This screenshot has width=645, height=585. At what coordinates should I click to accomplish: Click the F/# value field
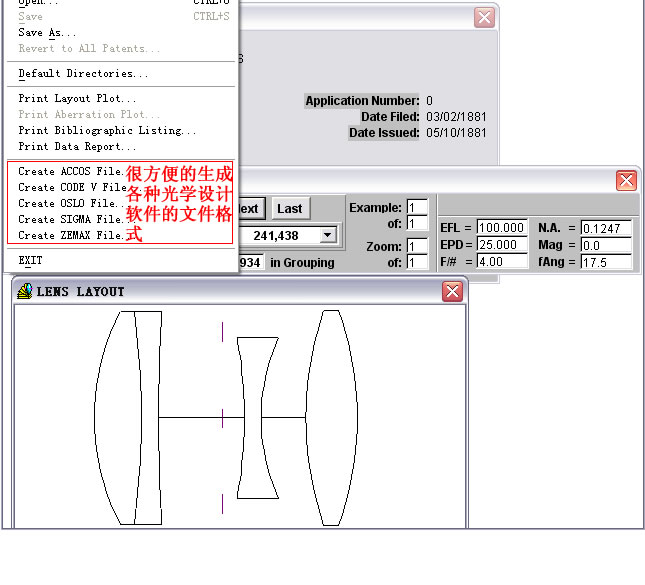(501, 262)
